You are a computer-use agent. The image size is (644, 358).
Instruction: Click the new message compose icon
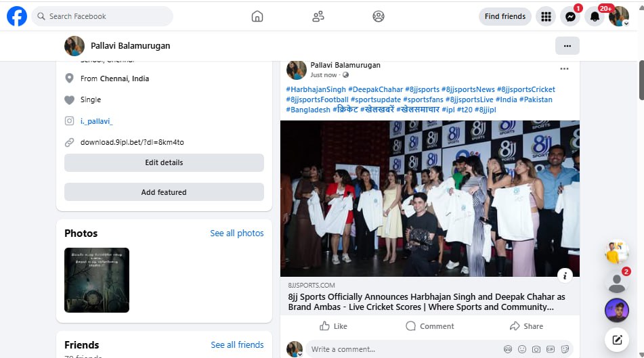tap(616, 340)
